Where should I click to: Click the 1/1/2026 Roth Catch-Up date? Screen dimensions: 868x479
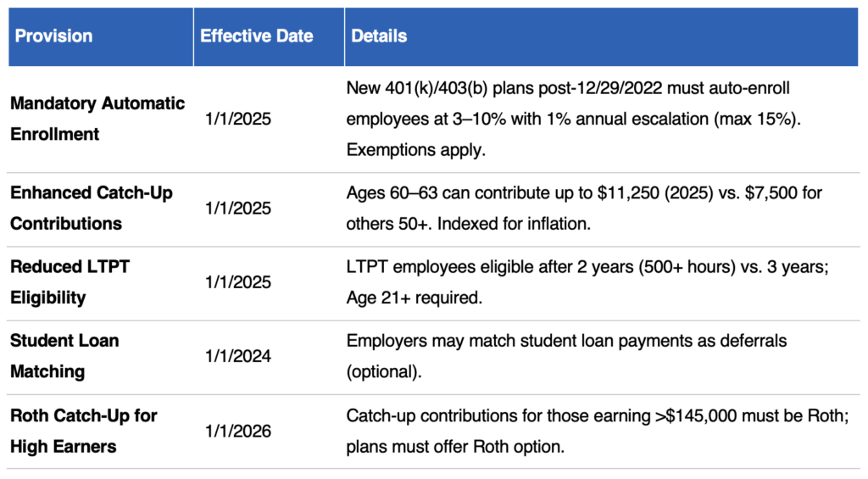click(x=238, y=431)
